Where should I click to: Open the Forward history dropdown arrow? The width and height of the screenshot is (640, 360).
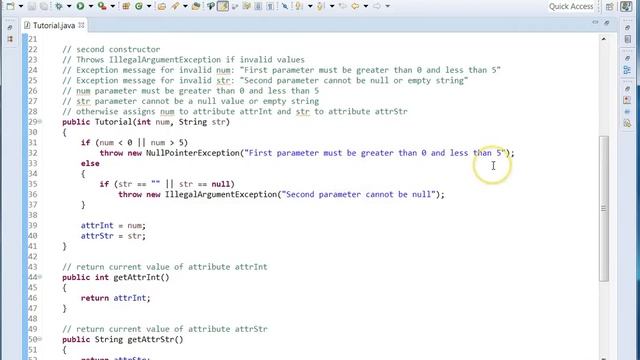click(x=387, y=6)
